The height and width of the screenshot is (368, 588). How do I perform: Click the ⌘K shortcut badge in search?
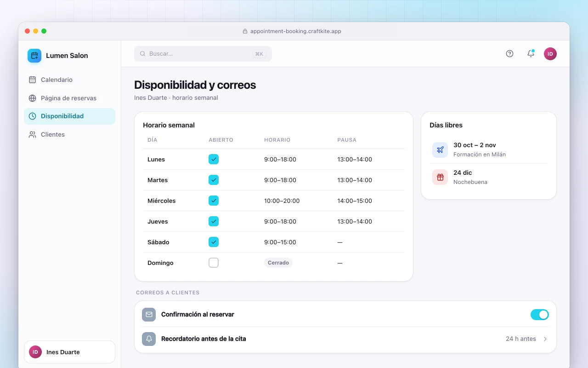pyautogui.click(x=259, y=54)
